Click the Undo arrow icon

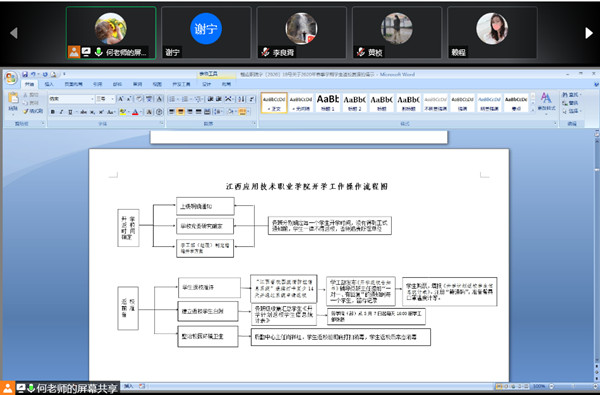[34, 74]
